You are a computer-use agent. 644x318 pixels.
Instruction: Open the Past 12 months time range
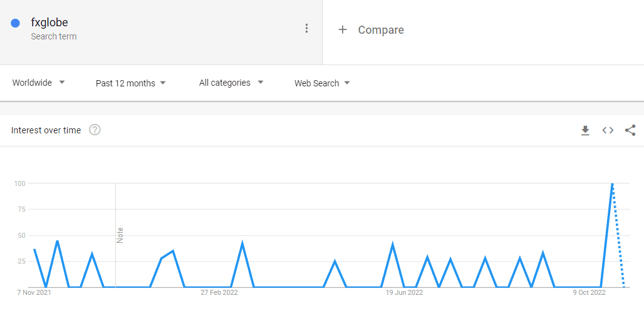[130, 83]
